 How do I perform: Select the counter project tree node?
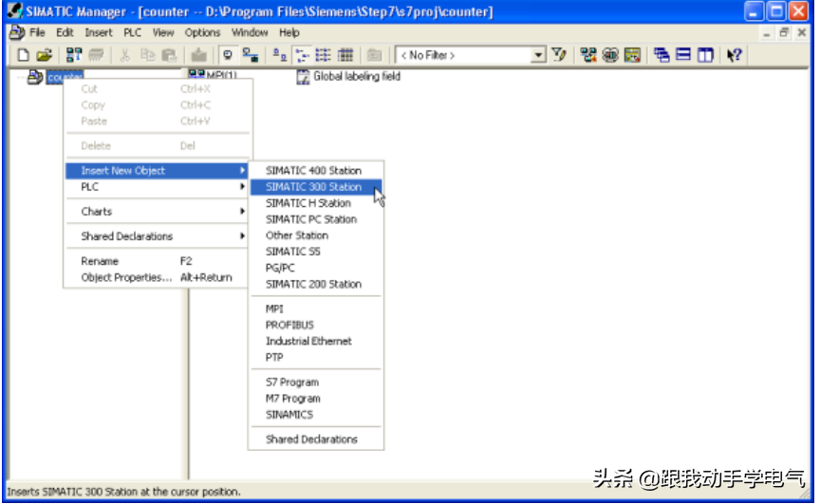click(65, 76)
